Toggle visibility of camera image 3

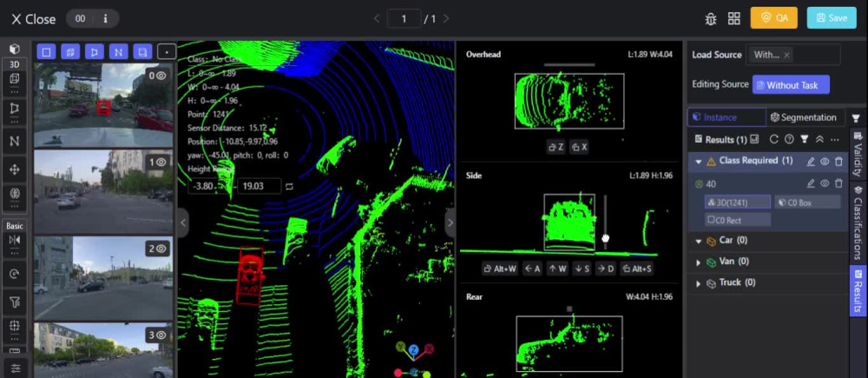(x=161, y=335)
